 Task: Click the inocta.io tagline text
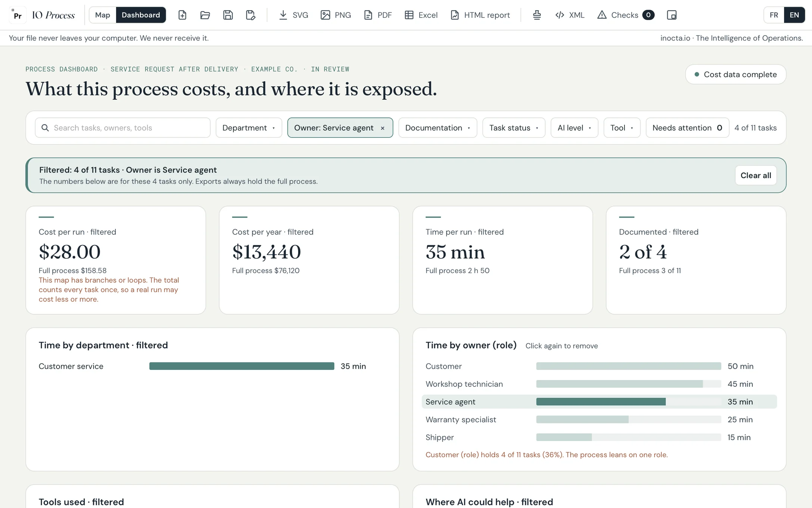pos(732,38)
